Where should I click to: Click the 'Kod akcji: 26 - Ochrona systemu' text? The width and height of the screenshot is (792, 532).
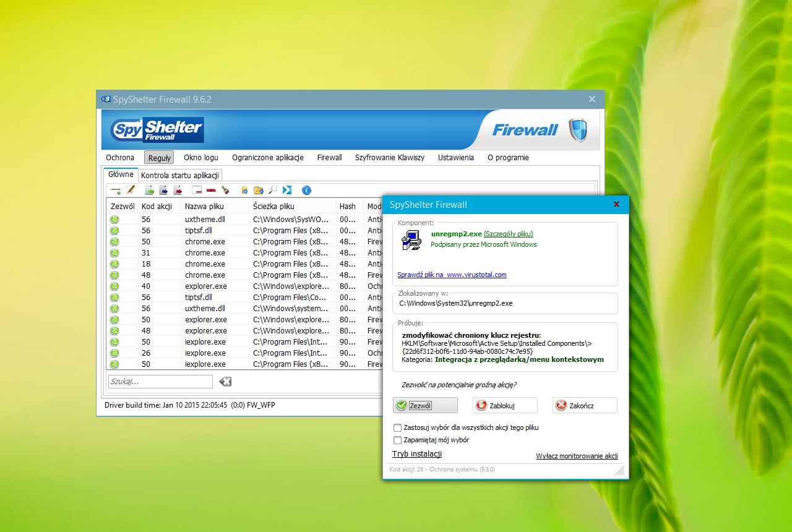tap(442, 470)
